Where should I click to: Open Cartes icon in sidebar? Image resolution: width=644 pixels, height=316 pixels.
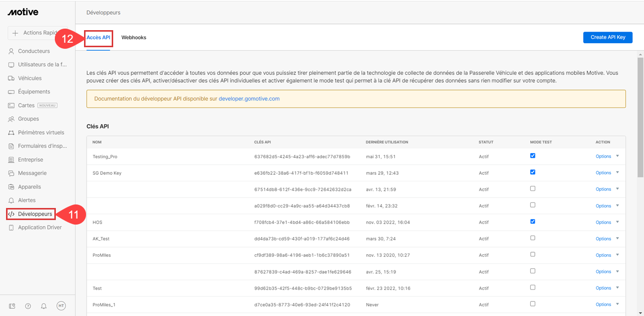12,106
